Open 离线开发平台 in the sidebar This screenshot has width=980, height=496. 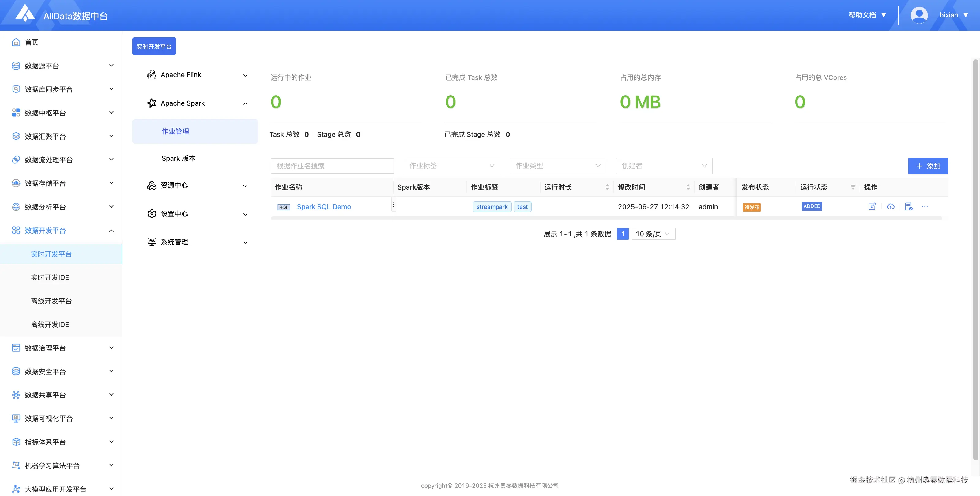[x=51, y=301]
